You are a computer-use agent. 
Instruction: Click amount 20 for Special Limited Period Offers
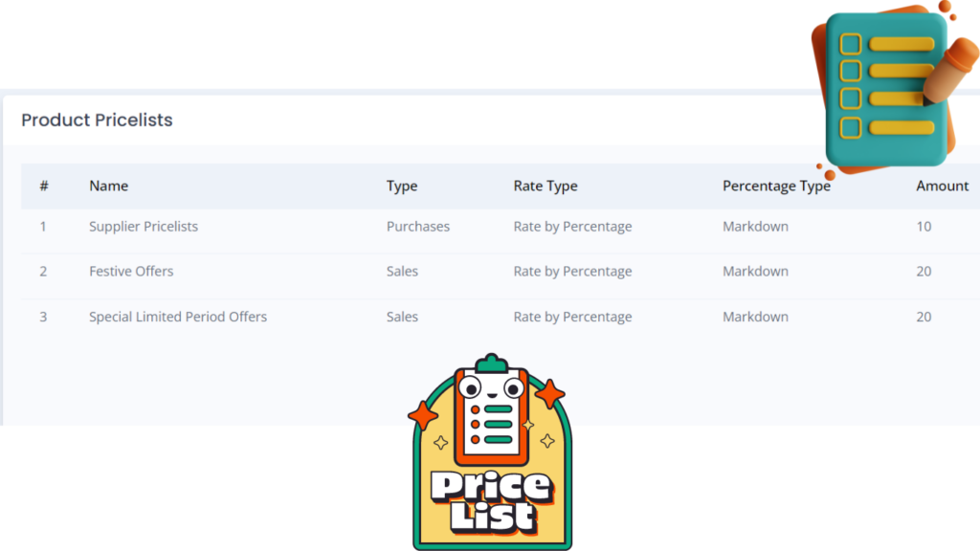point(924,317)
